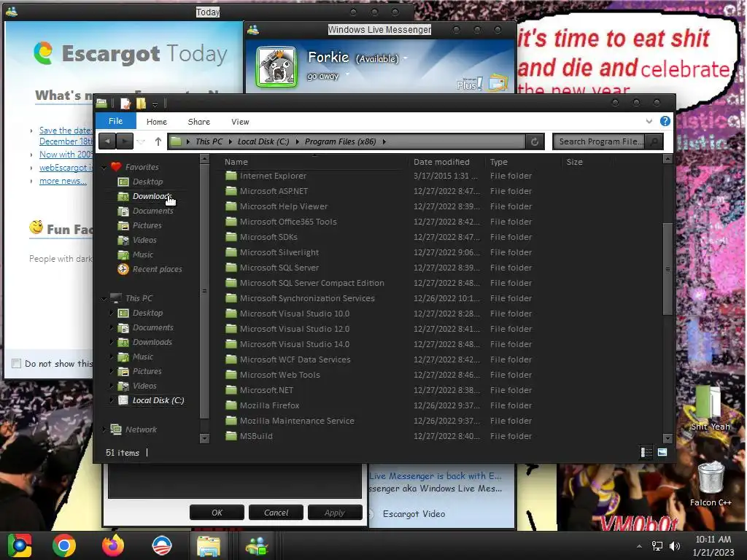This screenshot has height=560, width=747.
Task: Click the Properties quick access icon
Action: [125, 103]
